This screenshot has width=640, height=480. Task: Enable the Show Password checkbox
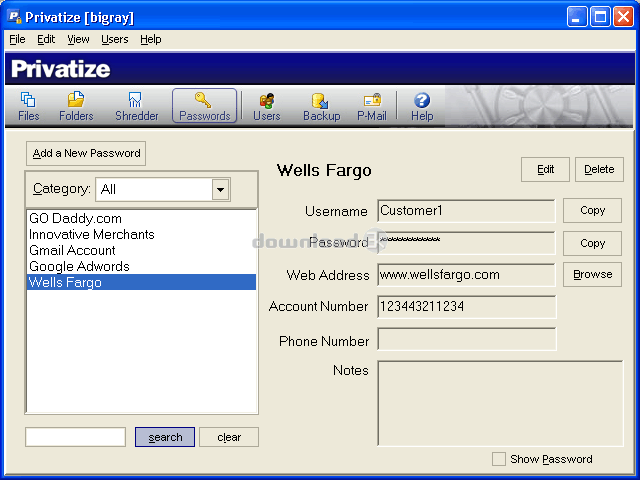[499, 459]
